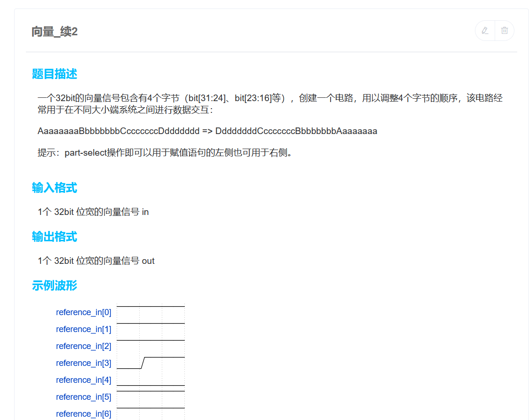Select the 示例波形 heading

pos(55,285)
